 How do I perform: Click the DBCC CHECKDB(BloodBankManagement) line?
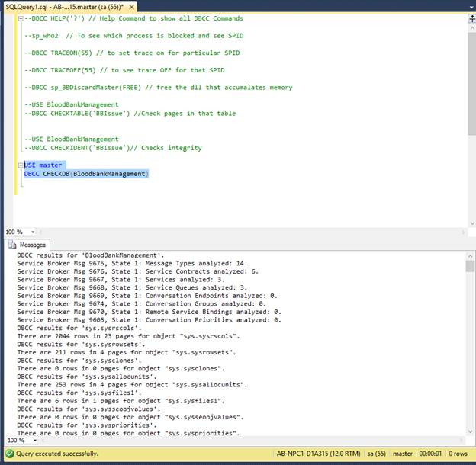pos(86,174)
